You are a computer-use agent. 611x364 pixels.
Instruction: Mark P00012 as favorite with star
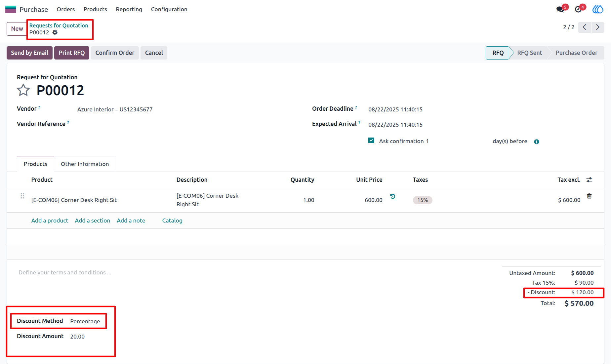pyautogui.click(x=23, y=90)
